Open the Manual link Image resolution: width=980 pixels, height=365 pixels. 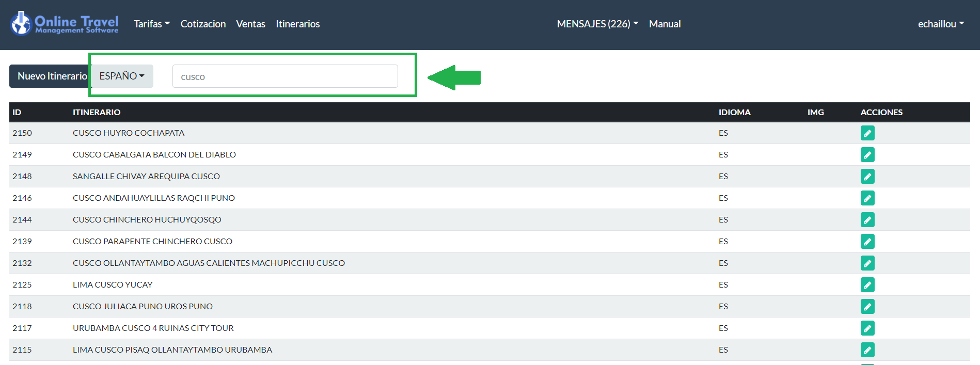click(665, 24)
